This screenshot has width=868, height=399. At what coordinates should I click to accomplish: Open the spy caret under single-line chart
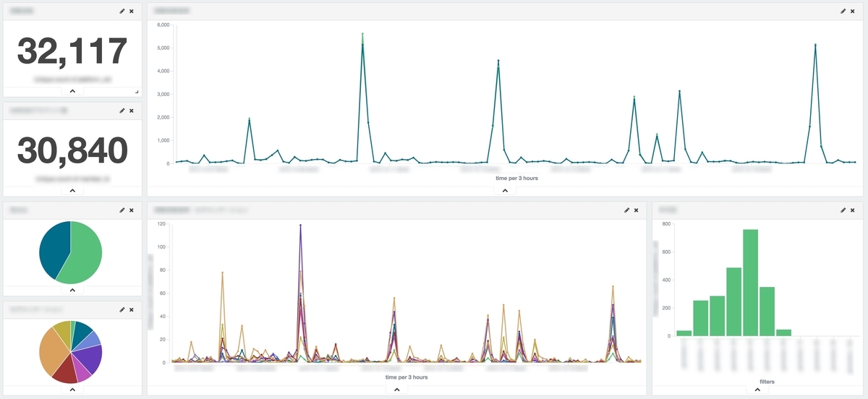point(505,191)
